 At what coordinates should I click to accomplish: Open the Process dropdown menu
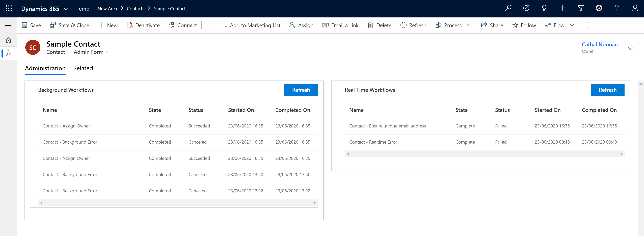pyautogui.click(x=469, y=25)
